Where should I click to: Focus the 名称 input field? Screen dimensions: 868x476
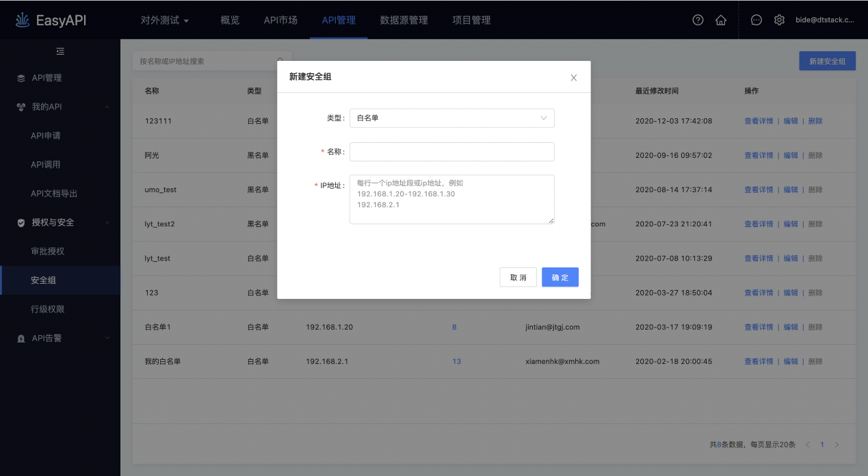[x=451, y=152]
